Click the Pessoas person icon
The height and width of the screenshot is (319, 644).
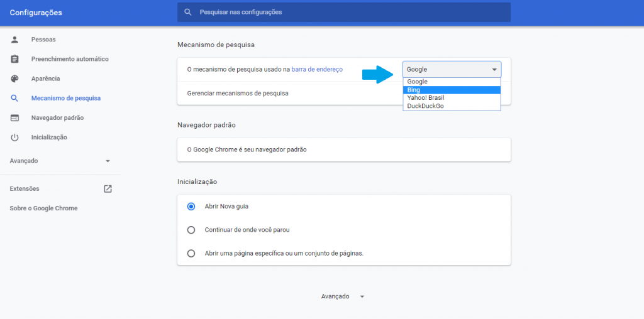pos(15,40)
